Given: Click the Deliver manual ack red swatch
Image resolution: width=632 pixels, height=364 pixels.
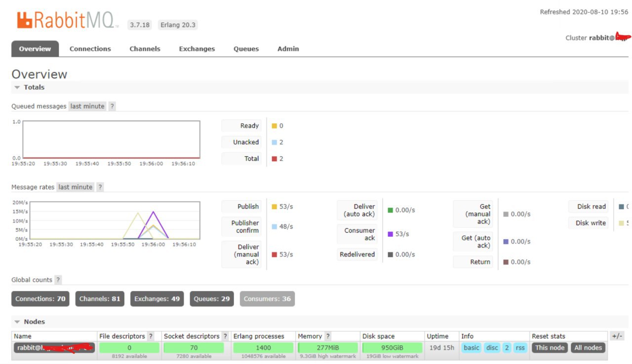Looking at the screenshot, I should [275, 255].
